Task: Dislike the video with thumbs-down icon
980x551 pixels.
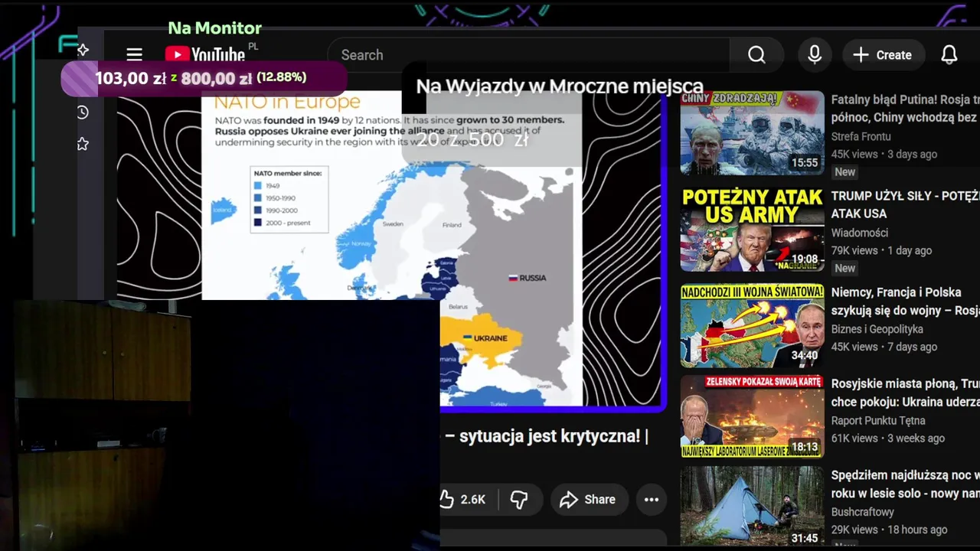Action: coord(520,500)
